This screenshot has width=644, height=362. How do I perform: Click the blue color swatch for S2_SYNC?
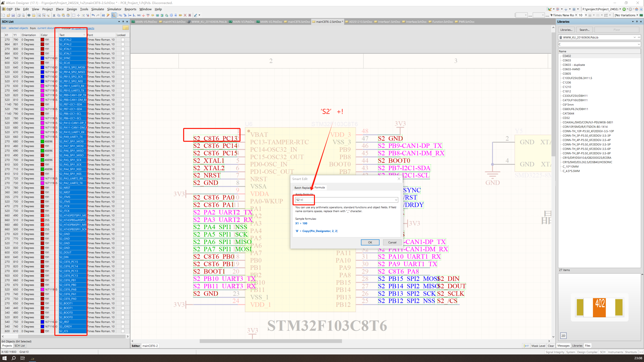[43, 58]
